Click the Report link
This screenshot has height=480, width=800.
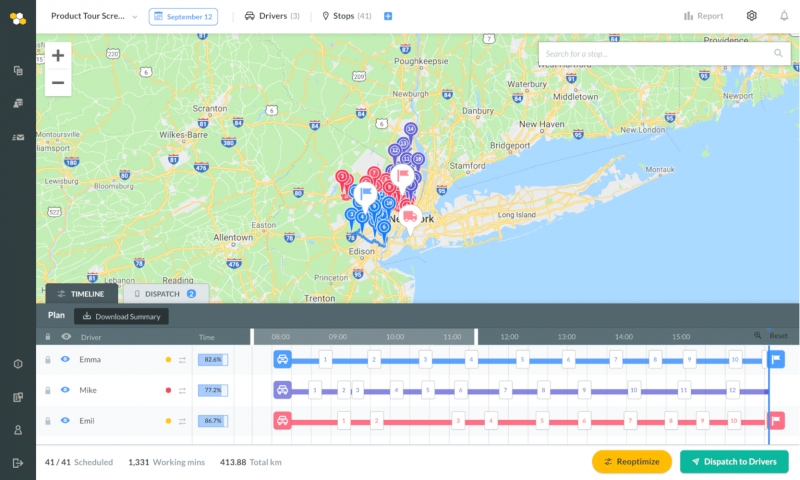tap(710, 16)
